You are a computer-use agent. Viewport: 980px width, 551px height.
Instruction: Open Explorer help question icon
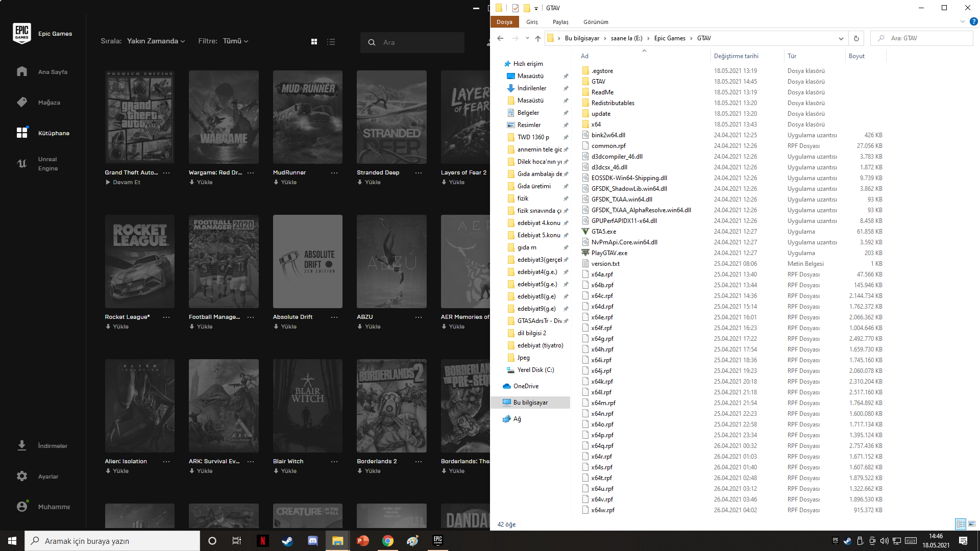(973, 21)
